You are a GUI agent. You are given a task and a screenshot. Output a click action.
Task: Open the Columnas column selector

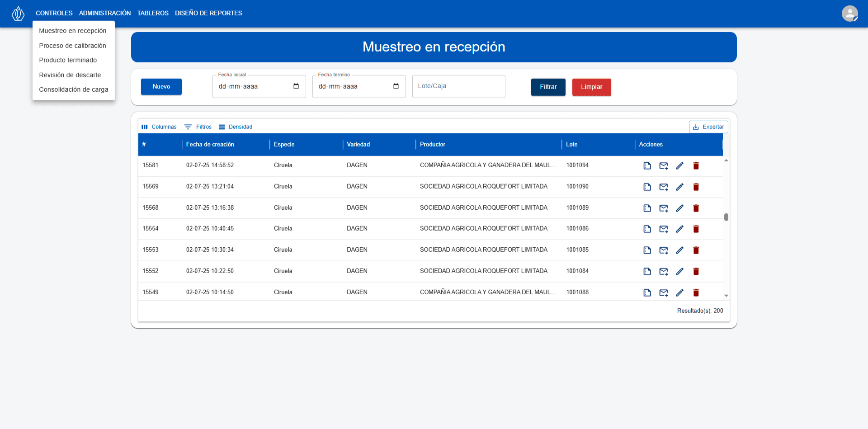[x=159, y=127]
